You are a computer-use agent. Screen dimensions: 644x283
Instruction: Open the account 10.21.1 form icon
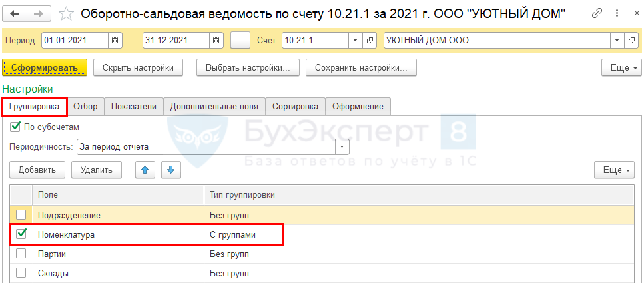[x=371, y=41]
